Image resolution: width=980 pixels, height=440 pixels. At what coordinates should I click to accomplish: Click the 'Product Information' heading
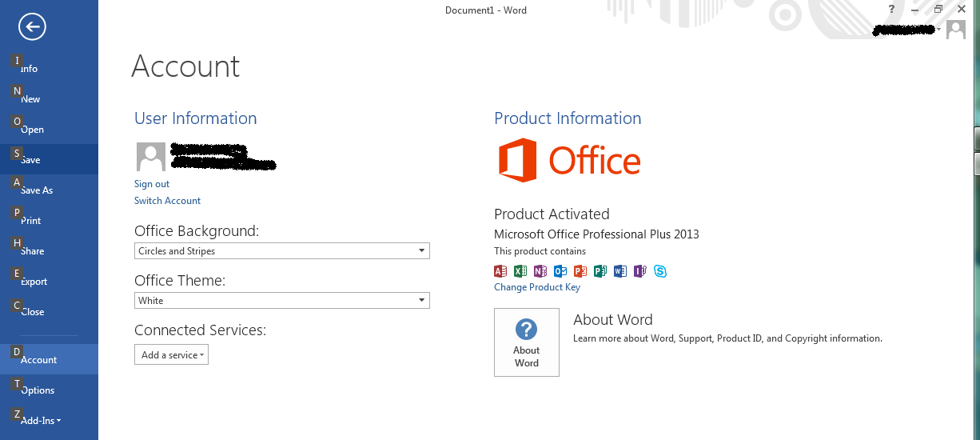(x=568, y=118)
